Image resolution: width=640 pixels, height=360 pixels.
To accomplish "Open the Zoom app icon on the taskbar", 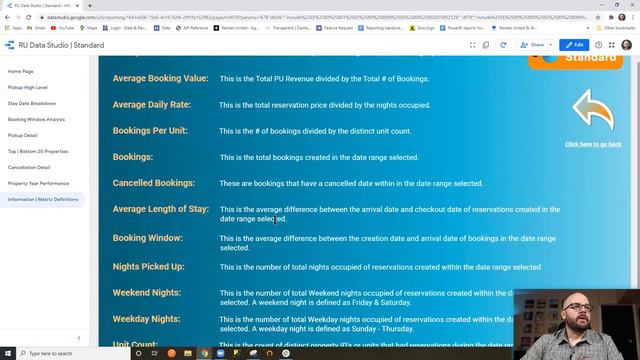I will click(220, 353).
